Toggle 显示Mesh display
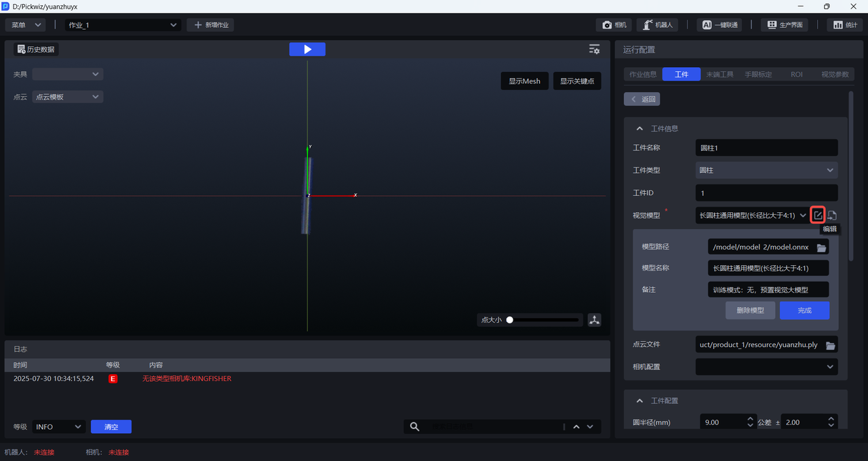This screenshot has height=461, width=868. point(525,81)
